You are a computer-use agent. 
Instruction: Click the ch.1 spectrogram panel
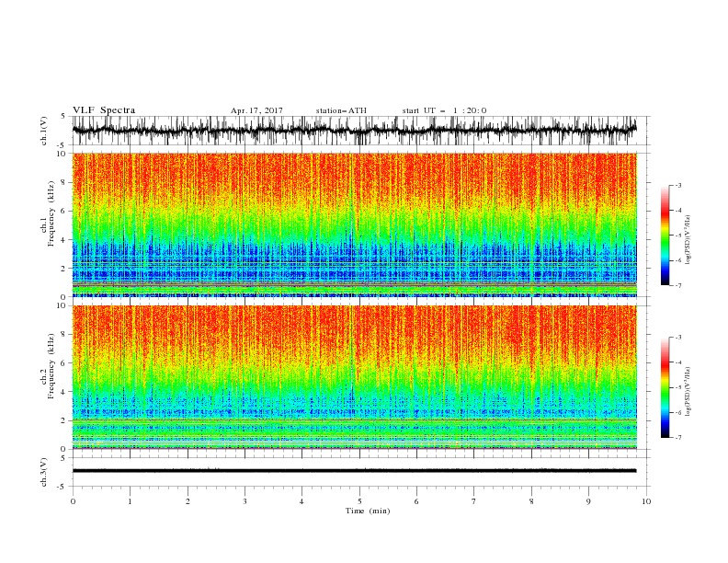(x=355, y=224)
